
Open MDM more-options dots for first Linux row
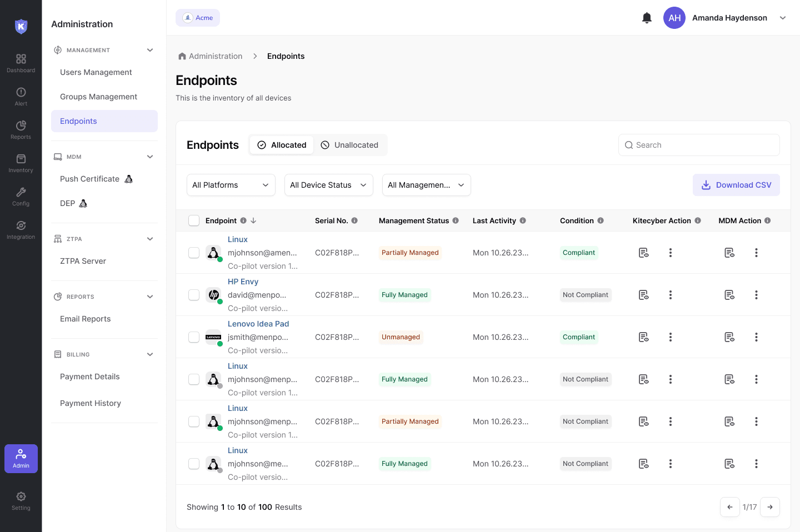[x=756, y=253]
